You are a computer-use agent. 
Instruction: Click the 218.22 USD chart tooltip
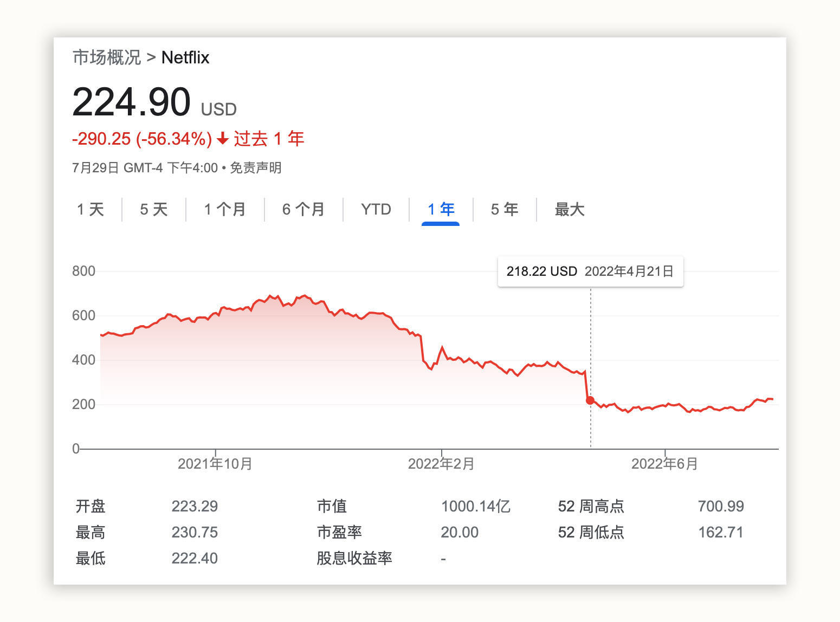[590, 271]
